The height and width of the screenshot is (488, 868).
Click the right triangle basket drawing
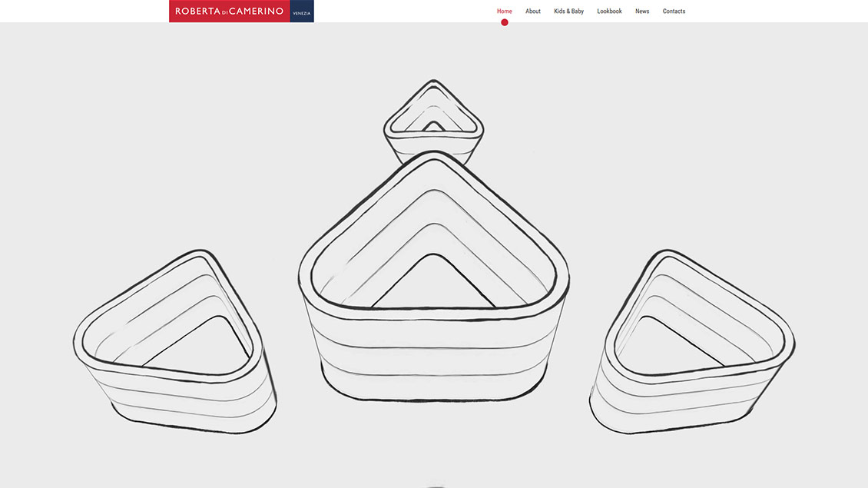tap(692, 341)
